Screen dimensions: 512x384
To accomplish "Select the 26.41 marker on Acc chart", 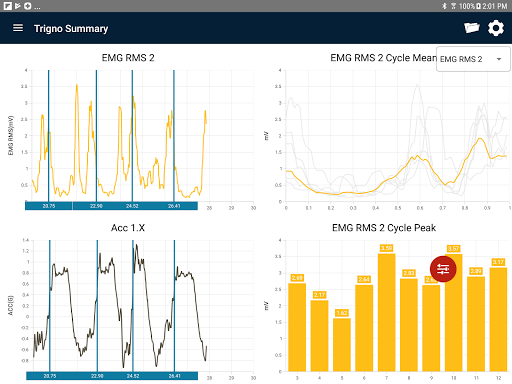I will click(x=174, y=376).
